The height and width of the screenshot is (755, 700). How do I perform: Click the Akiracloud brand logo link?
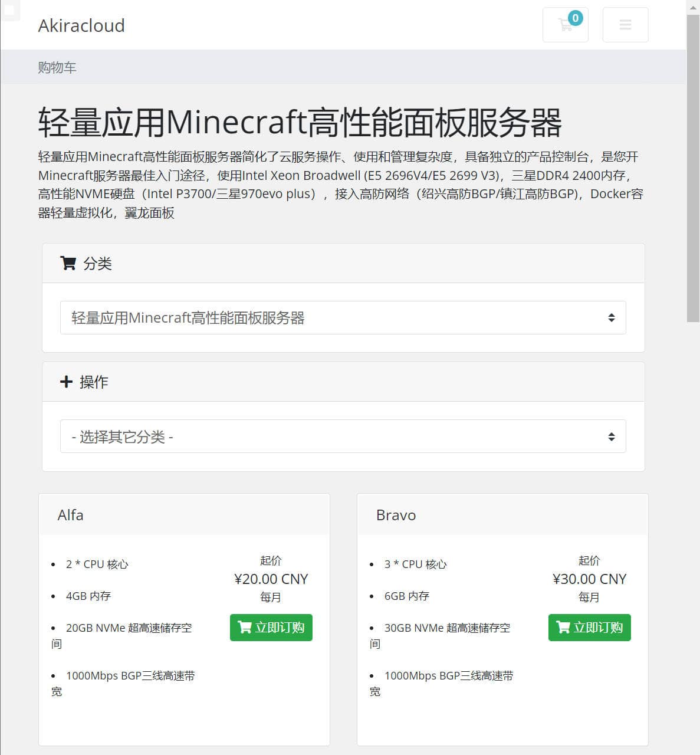(x=81, y=25)
